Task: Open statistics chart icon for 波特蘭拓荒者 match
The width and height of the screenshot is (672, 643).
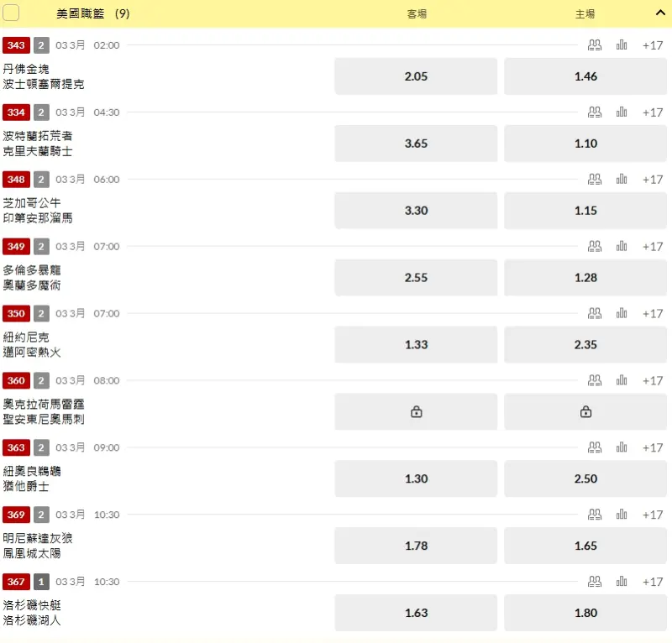Action: (622, 112)
